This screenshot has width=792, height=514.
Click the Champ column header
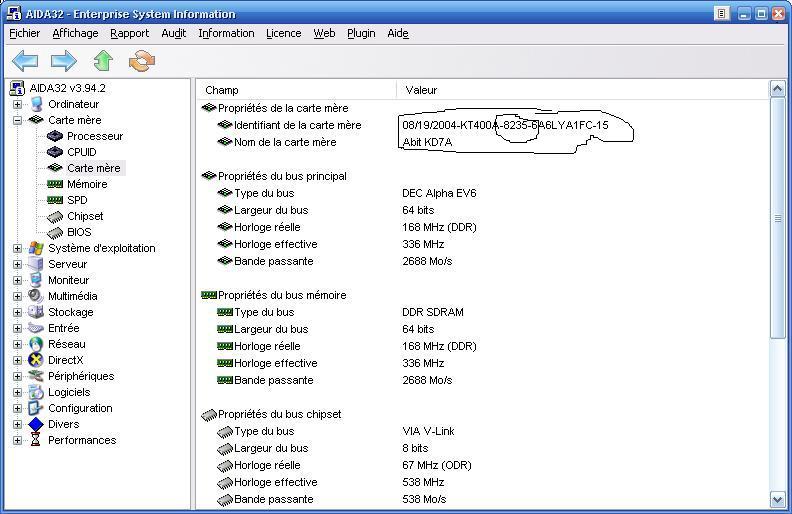pyautogui.click(x=297, y=90)
